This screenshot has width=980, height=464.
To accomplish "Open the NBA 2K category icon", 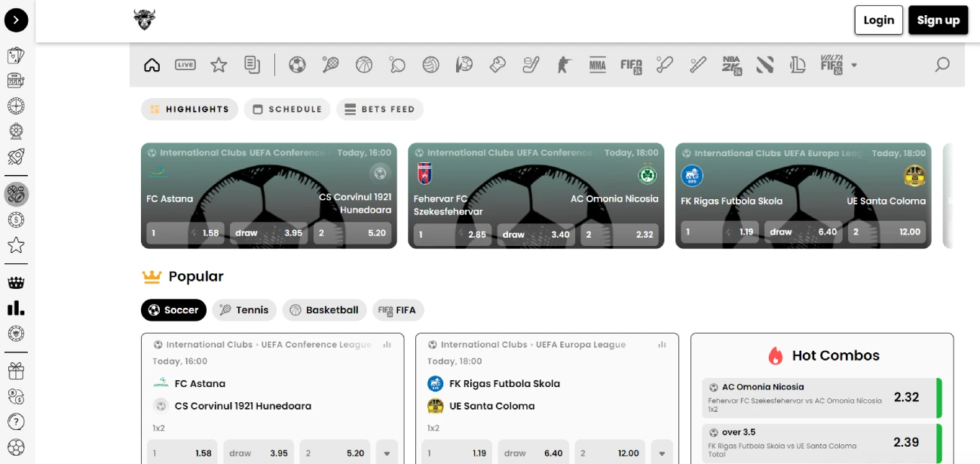I will click(731, 65).
